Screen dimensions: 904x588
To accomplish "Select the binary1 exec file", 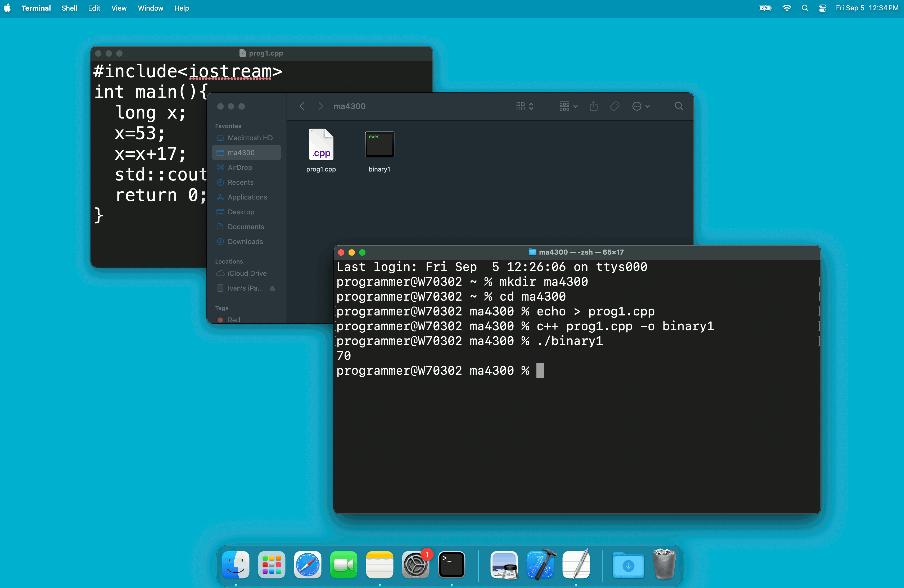I will [379, 145].
